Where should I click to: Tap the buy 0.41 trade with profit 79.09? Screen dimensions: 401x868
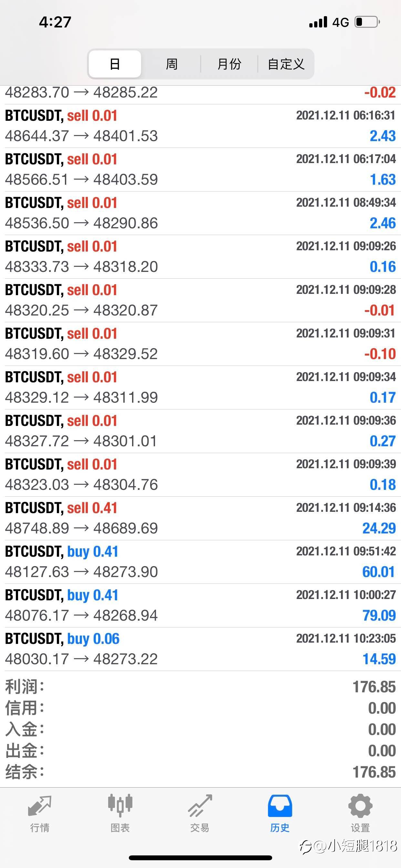point(200,605)
